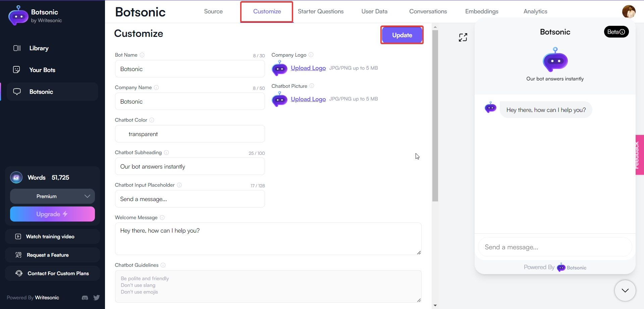
Task: Click the Powered By Botsonic link in chat
Action: pyautogui.click(x=555, y=267)
